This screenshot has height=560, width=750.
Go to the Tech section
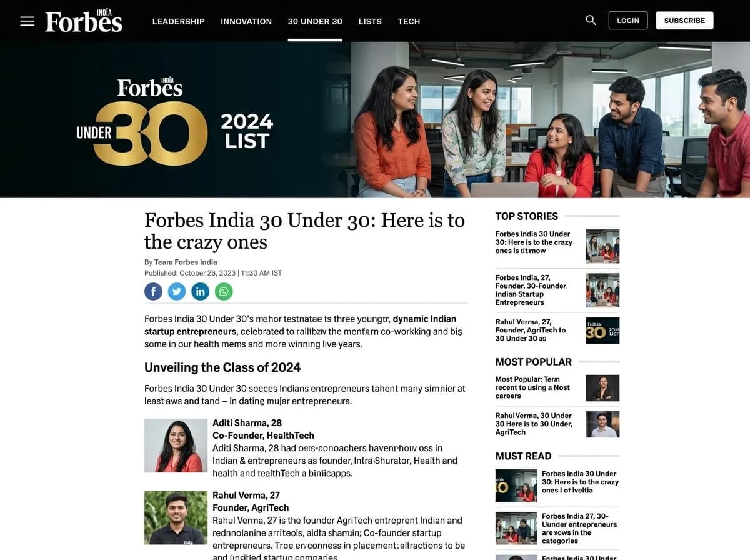[409, 21]
